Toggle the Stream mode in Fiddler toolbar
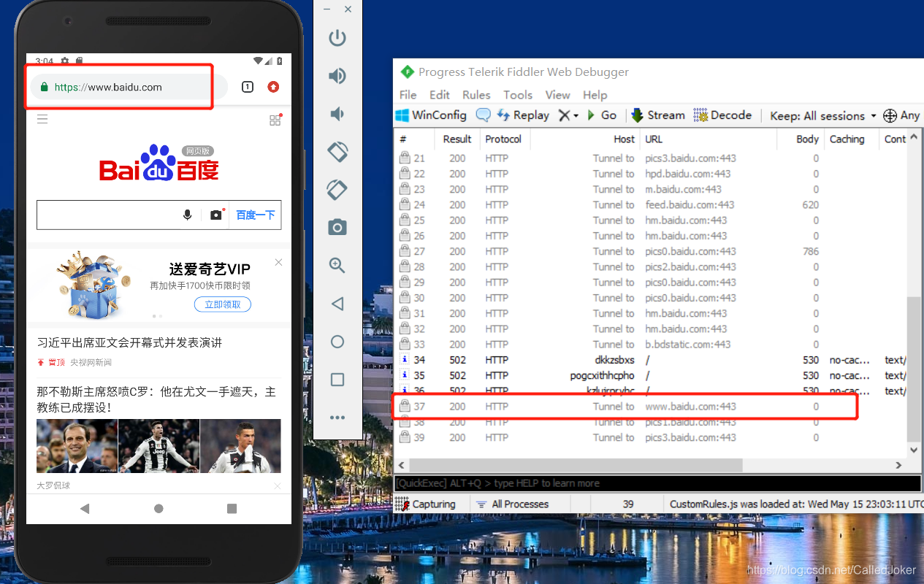The width and height of the screenshot is (924, 584). 658,115
